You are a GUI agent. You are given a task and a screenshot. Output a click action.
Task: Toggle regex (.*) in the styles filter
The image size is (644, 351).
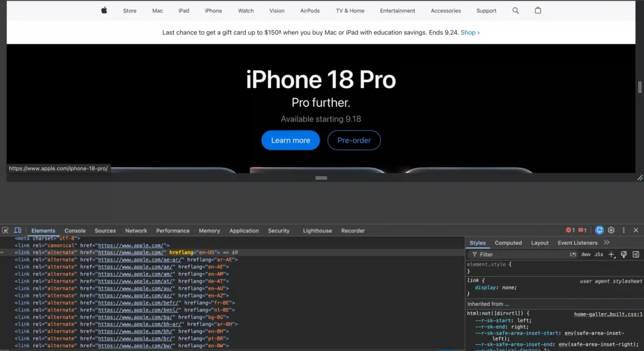tap(572, 254)
